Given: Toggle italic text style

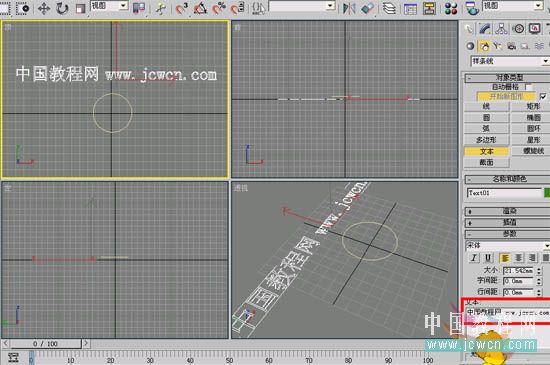Looking at the screenshot, I should coord(474,258).
